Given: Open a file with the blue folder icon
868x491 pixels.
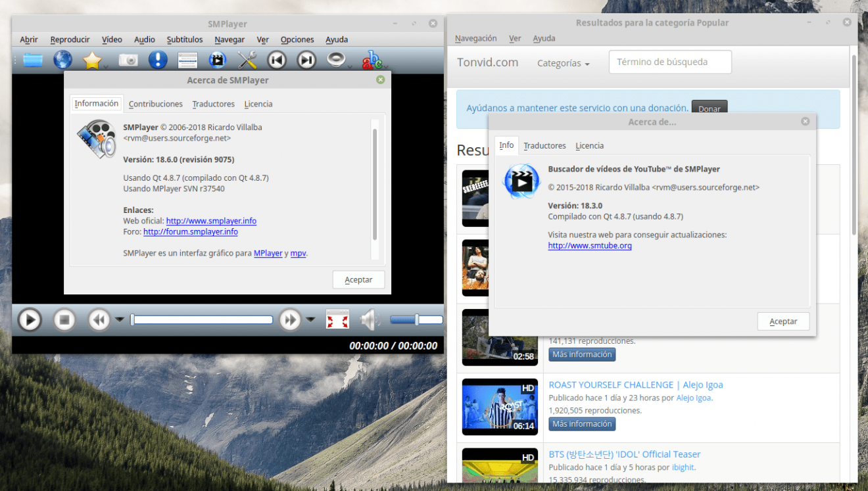Looking at the screenshot, I should 32,60.
